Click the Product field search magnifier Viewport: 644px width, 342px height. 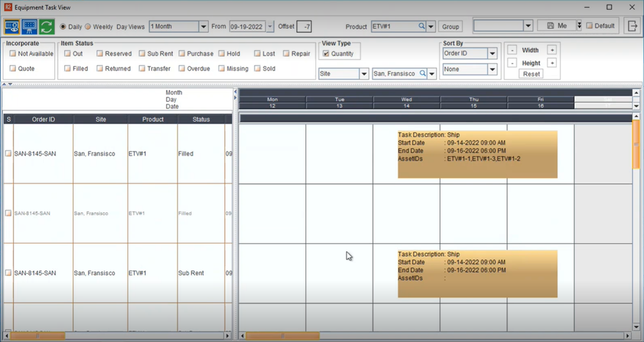tap(421, 26)
